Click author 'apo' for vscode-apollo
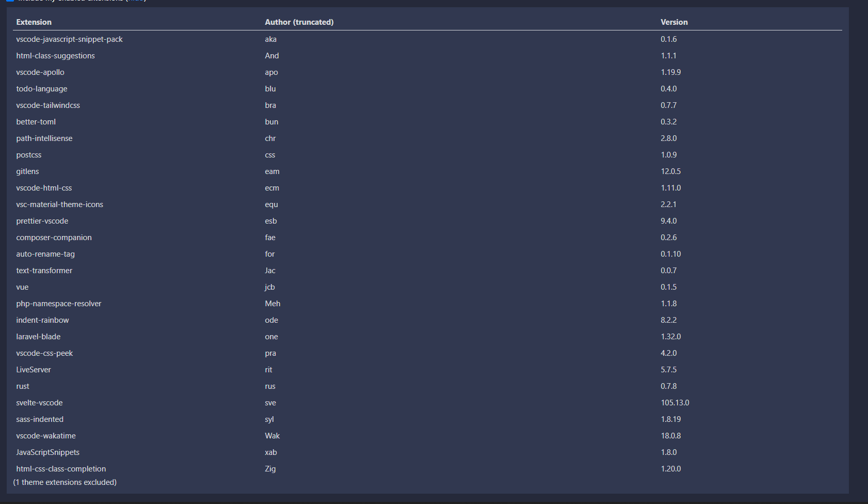The image size is (868, 504). pos(271,72)
